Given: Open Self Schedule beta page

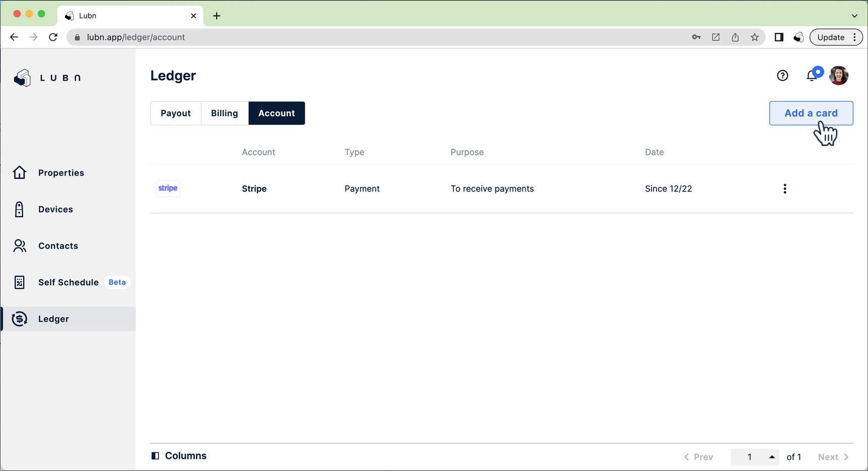Looking at the screenshot, I should point(68,282).
